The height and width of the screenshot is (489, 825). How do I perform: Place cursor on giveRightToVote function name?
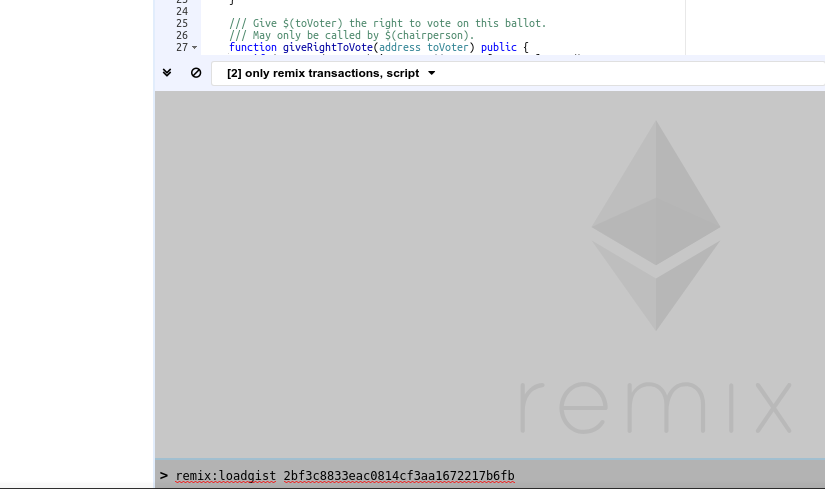point(328,47)
